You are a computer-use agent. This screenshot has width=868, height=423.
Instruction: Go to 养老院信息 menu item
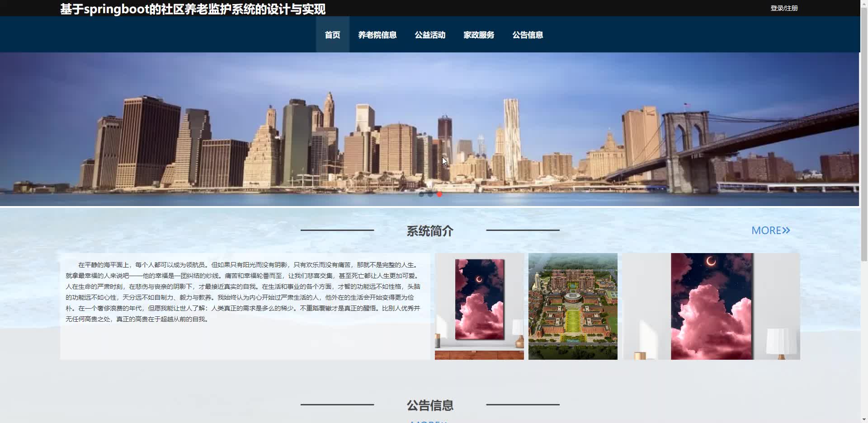[377, 35]
